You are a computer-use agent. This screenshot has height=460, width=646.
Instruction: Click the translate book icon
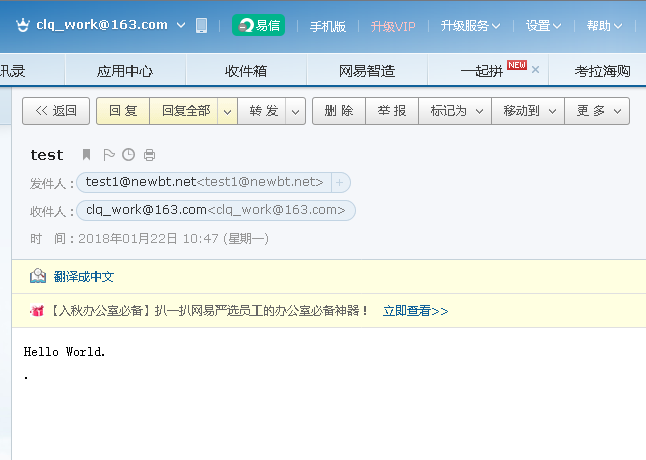click(x=38, y=276)
